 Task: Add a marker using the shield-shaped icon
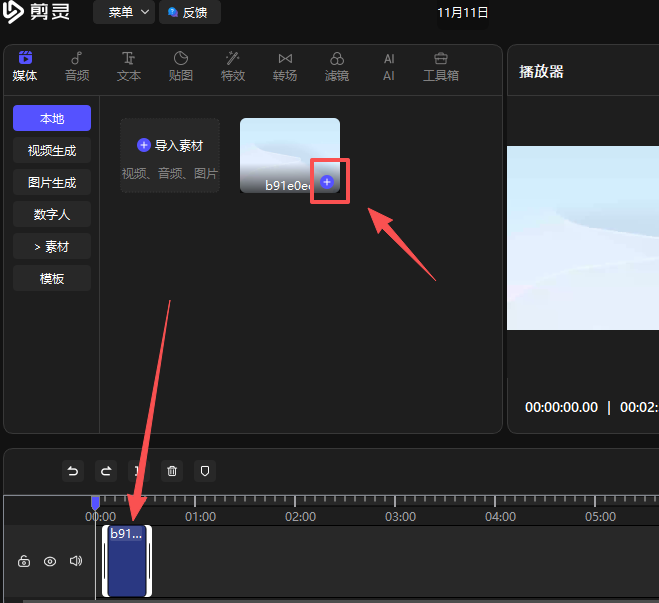(204, 470)
